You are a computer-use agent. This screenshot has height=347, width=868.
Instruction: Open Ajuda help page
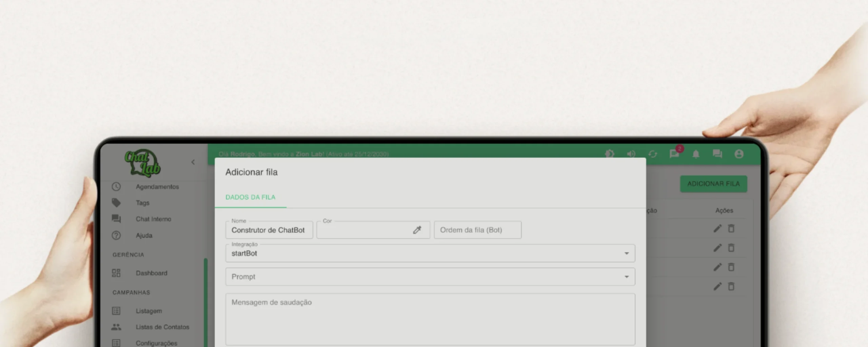point(144,236)
